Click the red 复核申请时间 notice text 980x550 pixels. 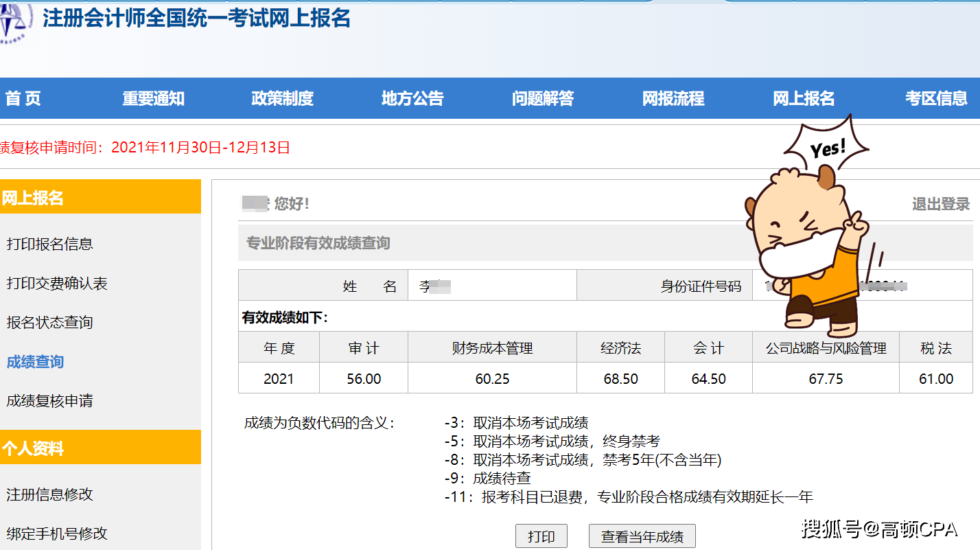(x=145, y=147)
